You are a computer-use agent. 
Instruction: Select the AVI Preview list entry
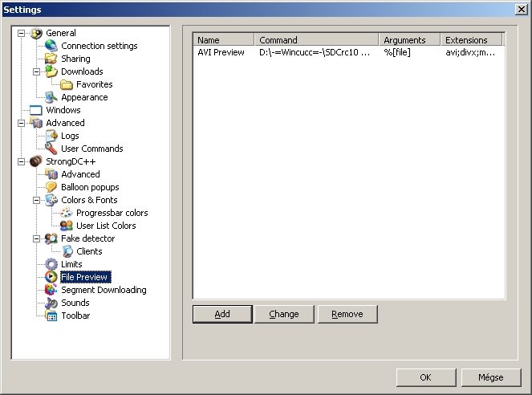[x=221, y=53]
